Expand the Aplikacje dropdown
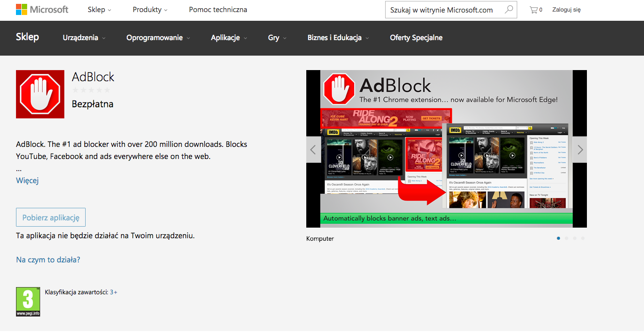The image size is (644, 332). [229, 38]
